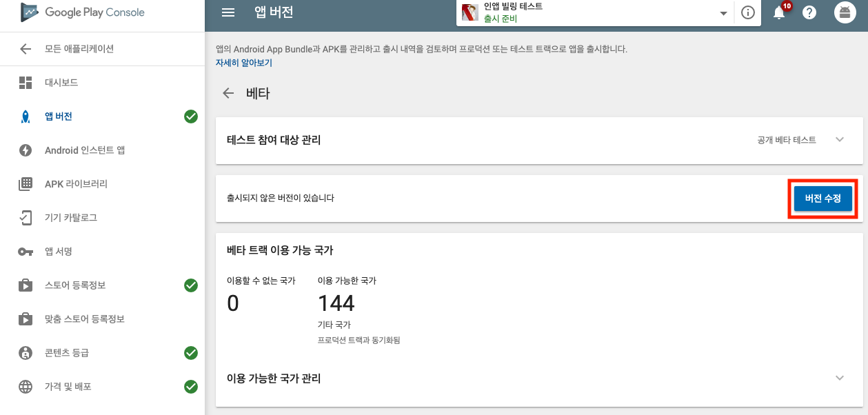
Task: Click green checkmark next to 가격 및 배포
Action: pyautogui.click(x=191, y=387)
